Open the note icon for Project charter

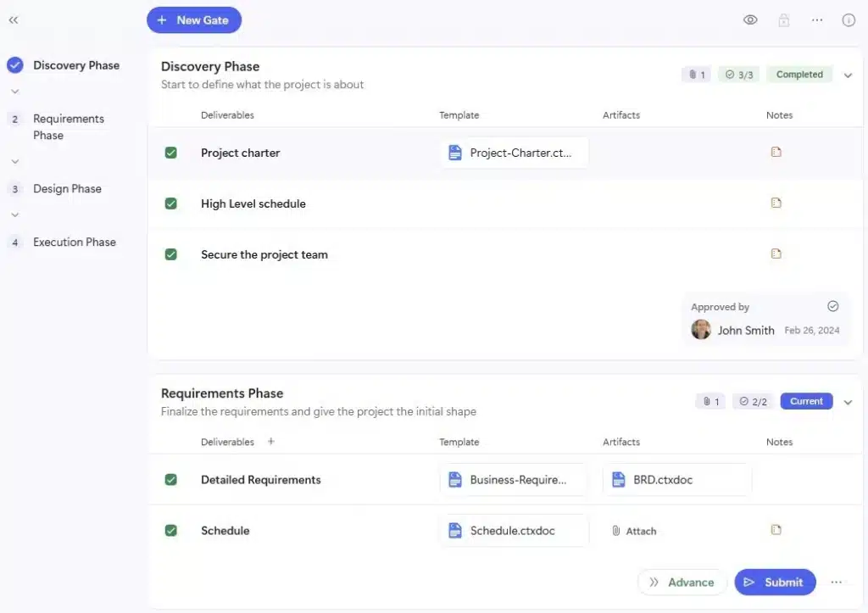click(x=776, y=153)
